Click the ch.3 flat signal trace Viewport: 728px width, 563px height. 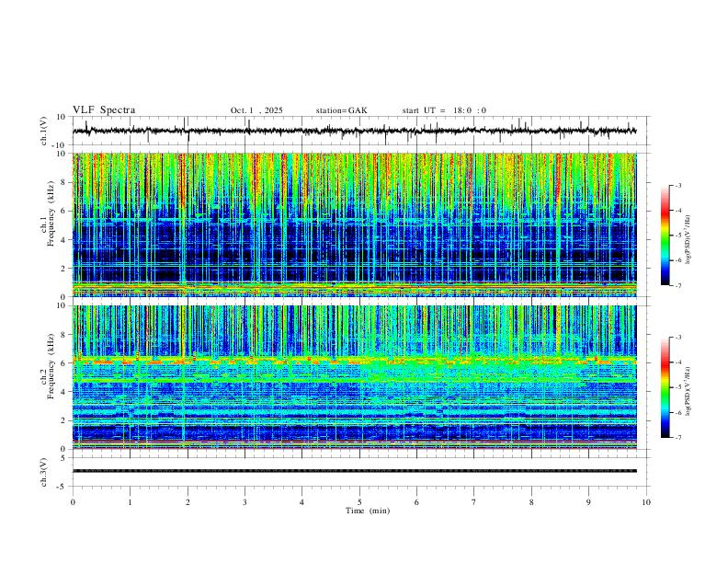(355, 471)
